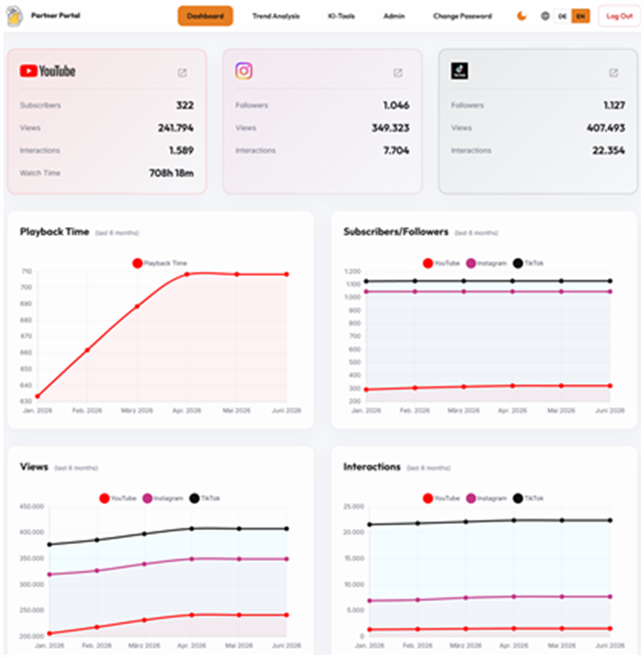Toggle Instagram legend in the Views chart
Image resolution: width=644 pixels, height=658 pixels.
[x=162, y=498]
